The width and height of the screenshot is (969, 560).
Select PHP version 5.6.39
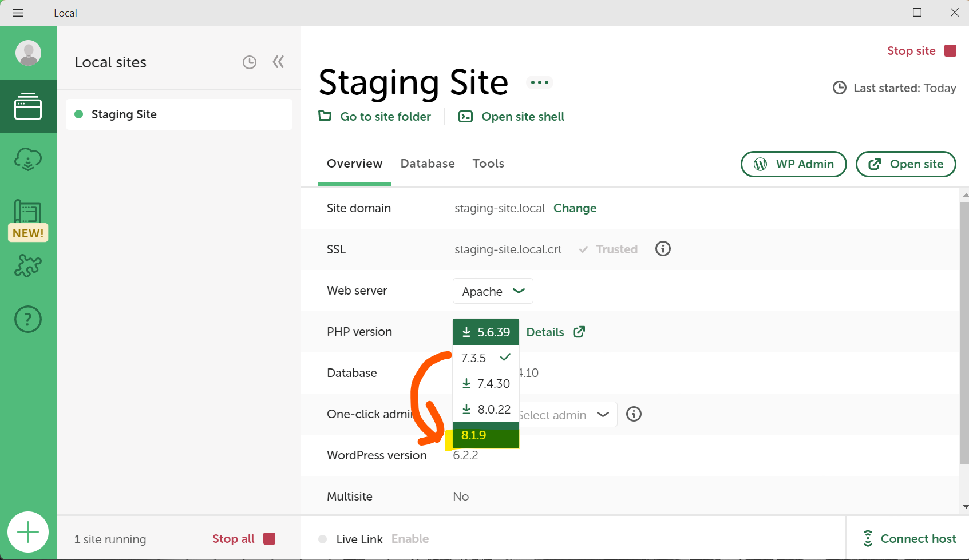pos(486,332)
